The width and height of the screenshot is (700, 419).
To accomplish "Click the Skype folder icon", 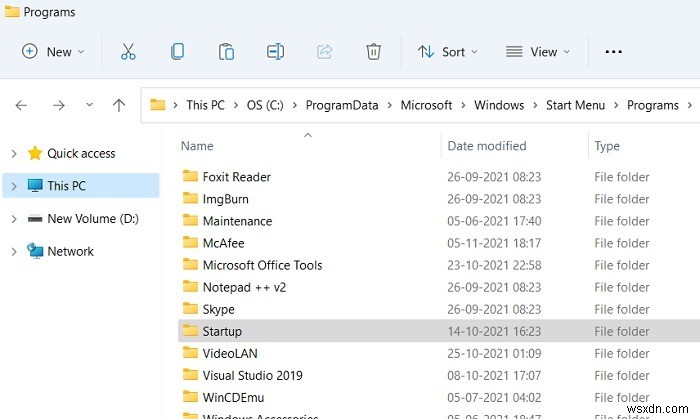I will pyautogui.click(x=190, y=308).
